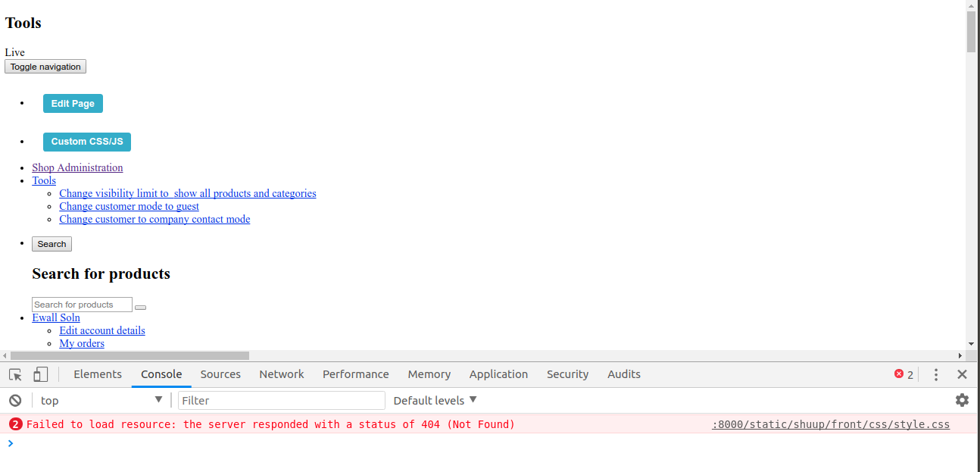Open the Elements tab

(x=98, y=374)
